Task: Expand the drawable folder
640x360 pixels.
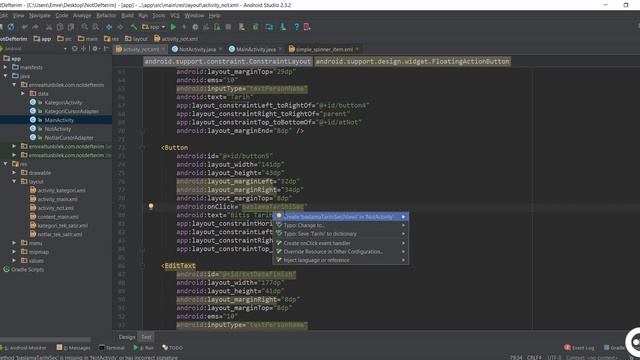Action: tap(14, 173)
